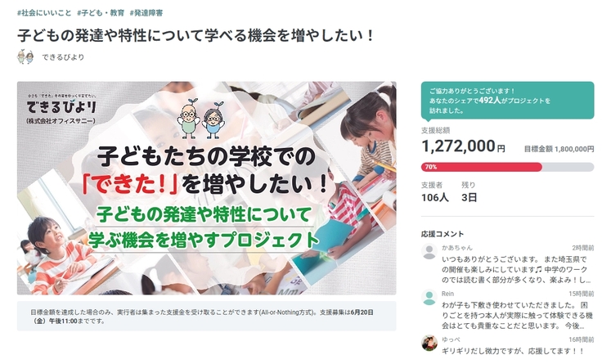
Task: Click the main project banner image
Action: (207, 188)
